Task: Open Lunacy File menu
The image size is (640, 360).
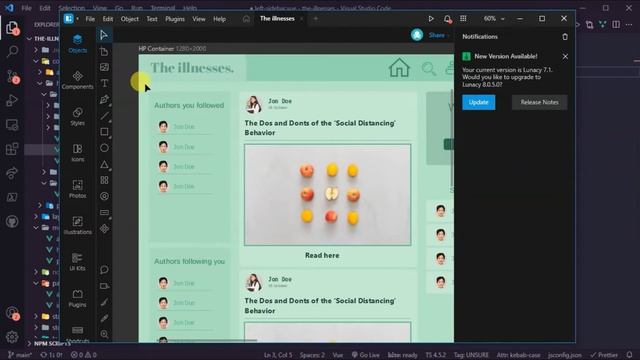Action: 90,19
